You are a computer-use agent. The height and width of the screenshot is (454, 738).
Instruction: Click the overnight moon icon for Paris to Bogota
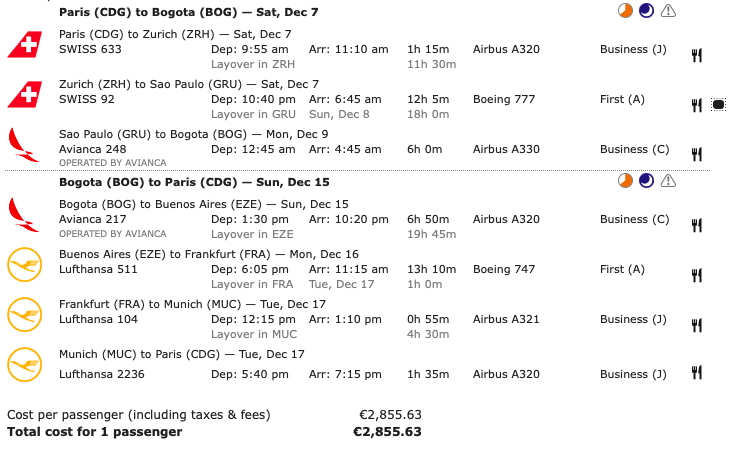pos(646,11)
